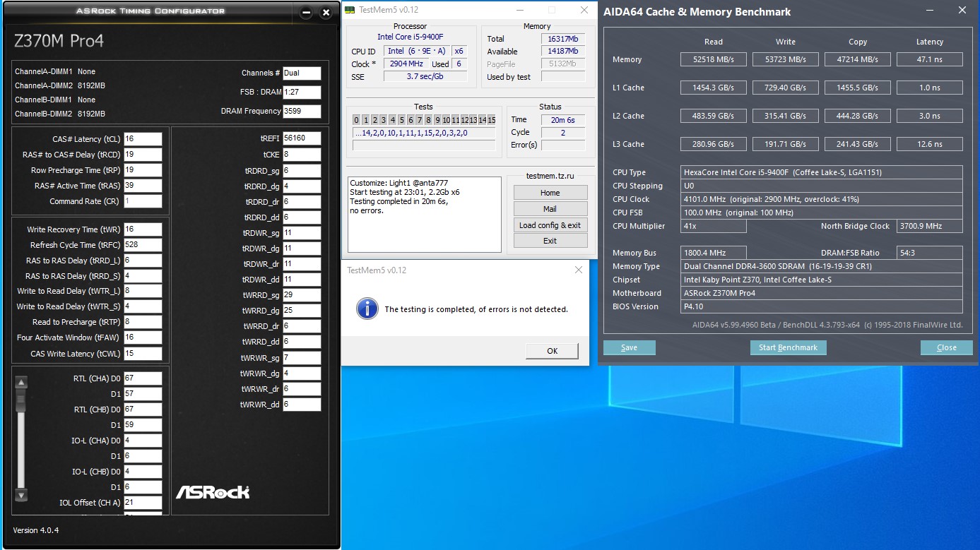980x550 pixels.
Task: Click the tRDWR_sg value field
Action: [x=302, y=232]
